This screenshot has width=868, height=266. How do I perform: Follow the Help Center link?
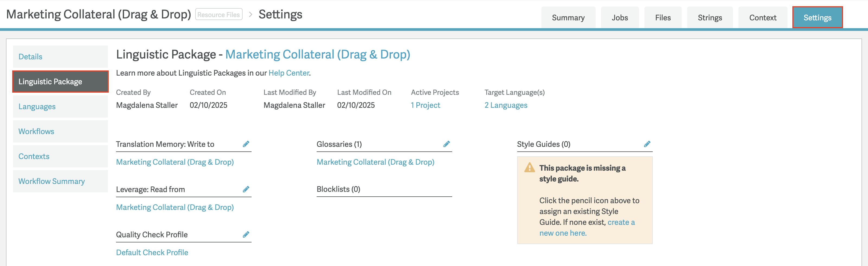click(289, 73)
